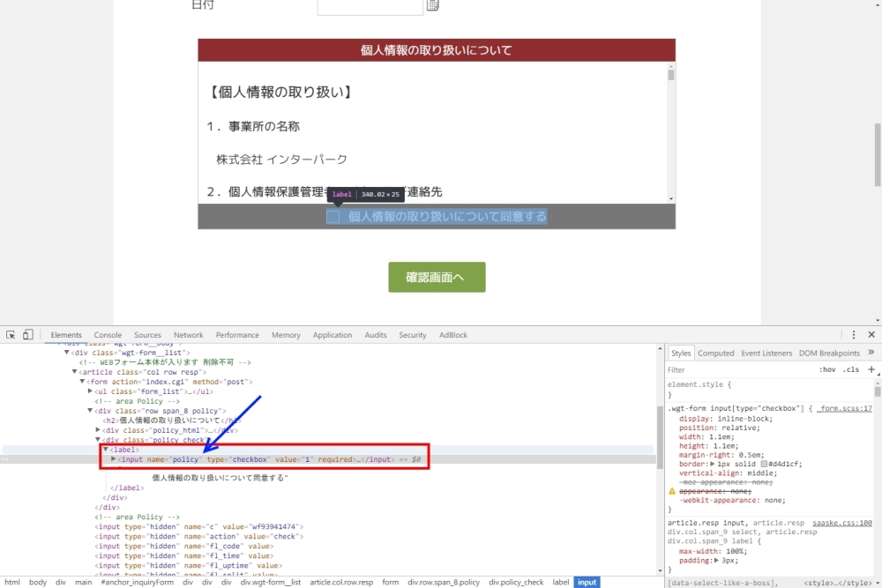Check the privacy policy agreement checkbox
The width and height of the screenshot is (882, 588).
point(333,217)
